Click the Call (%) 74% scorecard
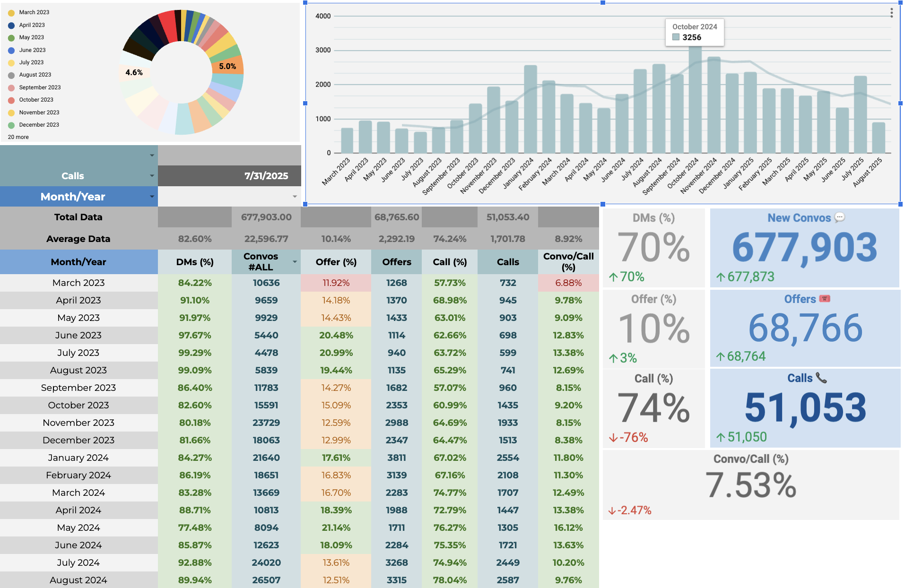Viewport: 905px width, 588px height. 654,408
